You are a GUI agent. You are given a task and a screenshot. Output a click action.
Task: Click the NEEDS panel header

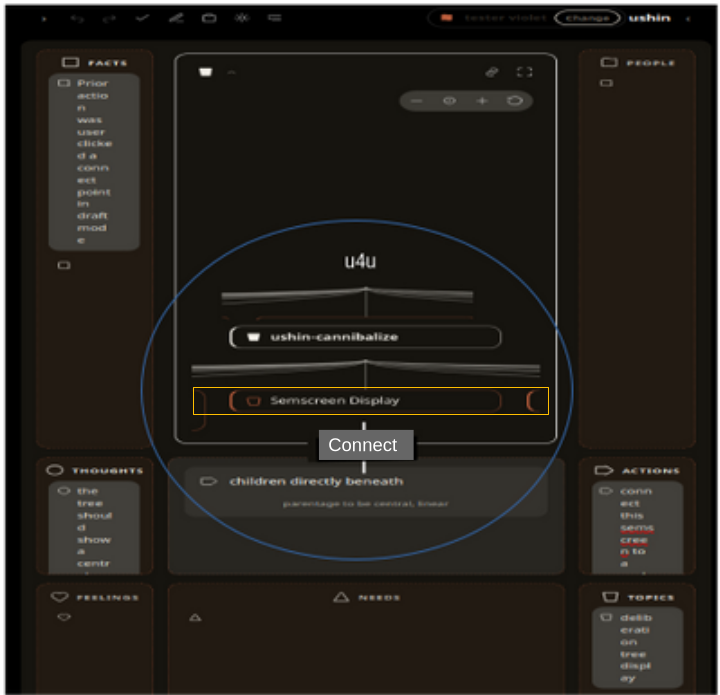point(366,597)
